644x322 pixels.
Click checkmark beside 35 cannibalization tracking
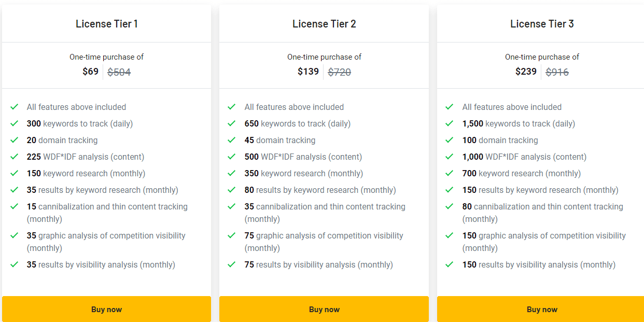pos(232,206)
